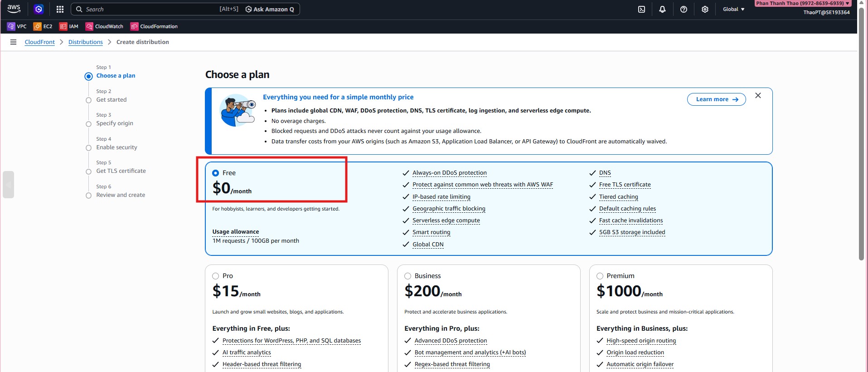The width and height of the screenshot is (868, 372).
Task: Expand the collapsed left side panel handle
Action: click(x=8, y=185)
